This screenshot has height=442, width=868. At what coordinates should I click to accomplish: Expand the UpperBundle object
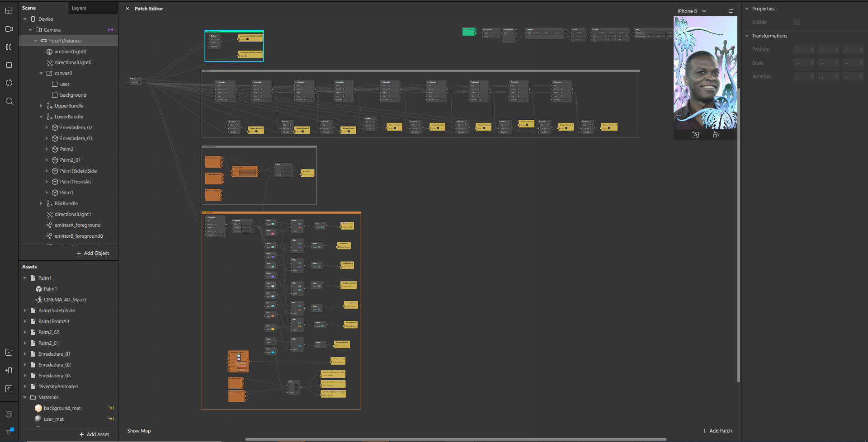[x=41, y=106]
